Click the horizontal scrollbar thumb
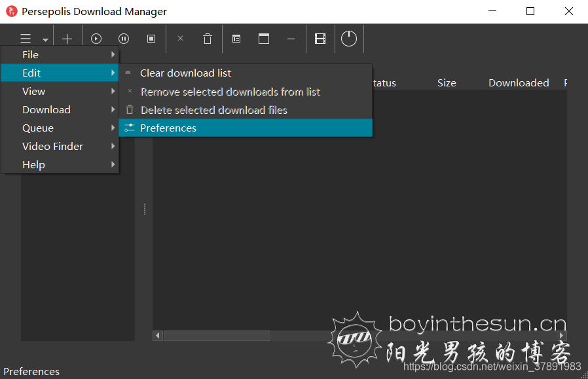 [217, 336]
